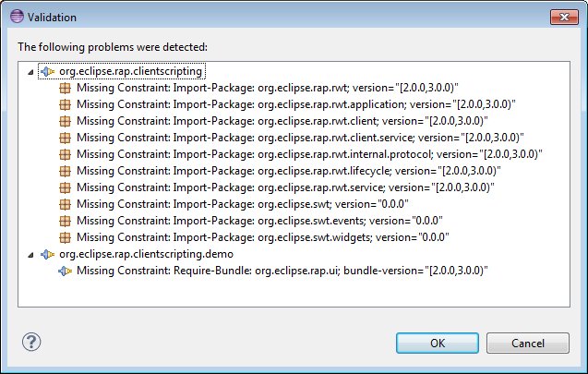Select the org.eclipse.swt; version="0.0.0" row
The image size is (588, 374).
[242, 204]
